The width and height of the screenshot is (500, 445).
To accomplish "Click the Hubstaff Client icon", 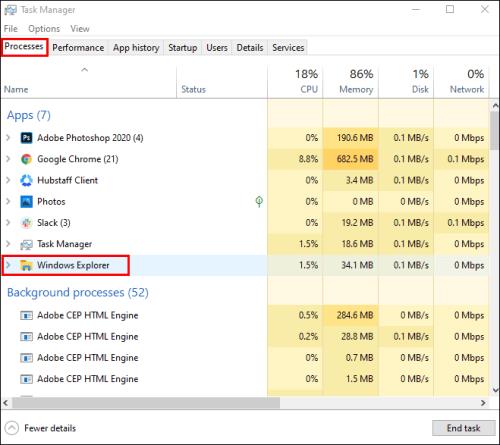I will (x=26, y=180).
